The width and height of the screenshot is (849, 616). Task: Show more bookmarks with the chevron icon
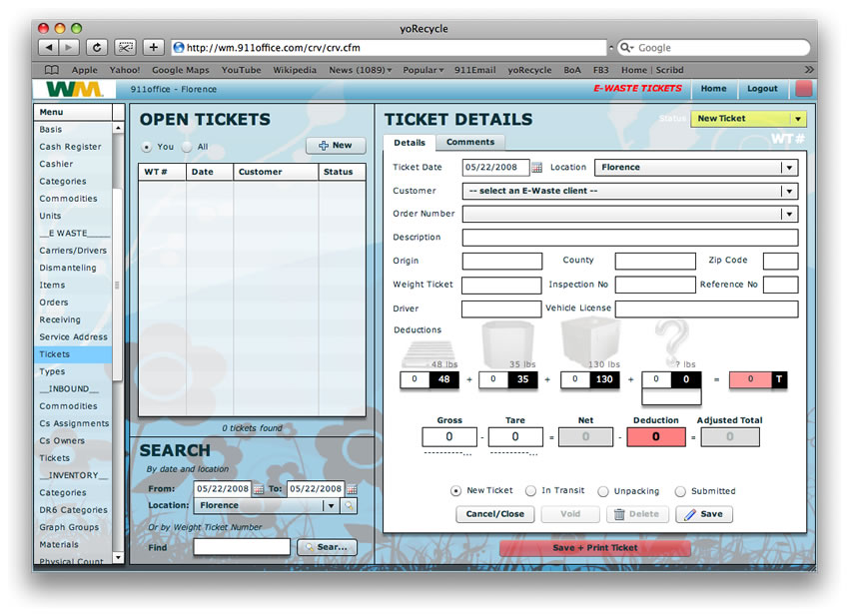(x=809, y=70)
